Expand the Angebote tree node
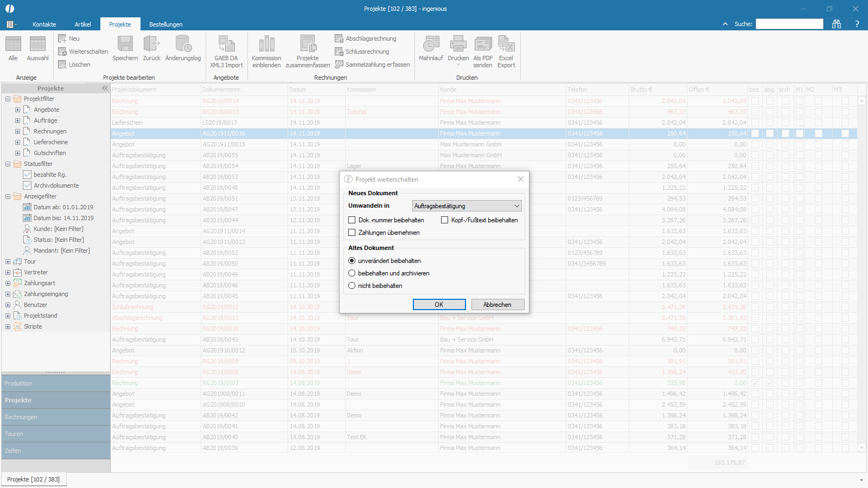This screenshot has width=868, height=488. 17,110
